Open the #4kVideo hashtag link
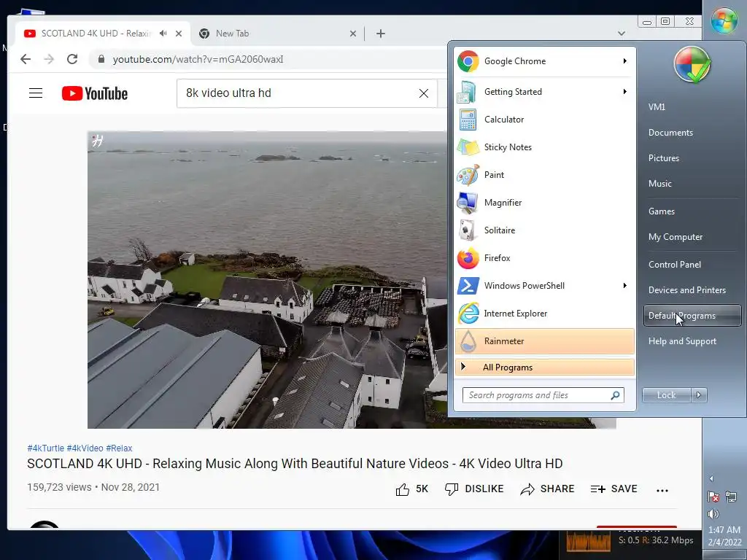The width and height of the screenshot is (747, 560). [x=85, y=448]
